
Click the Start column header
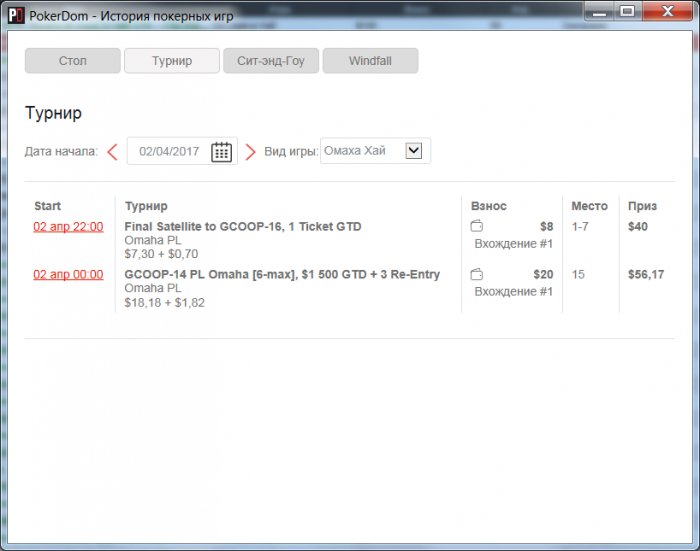point(47,206)
